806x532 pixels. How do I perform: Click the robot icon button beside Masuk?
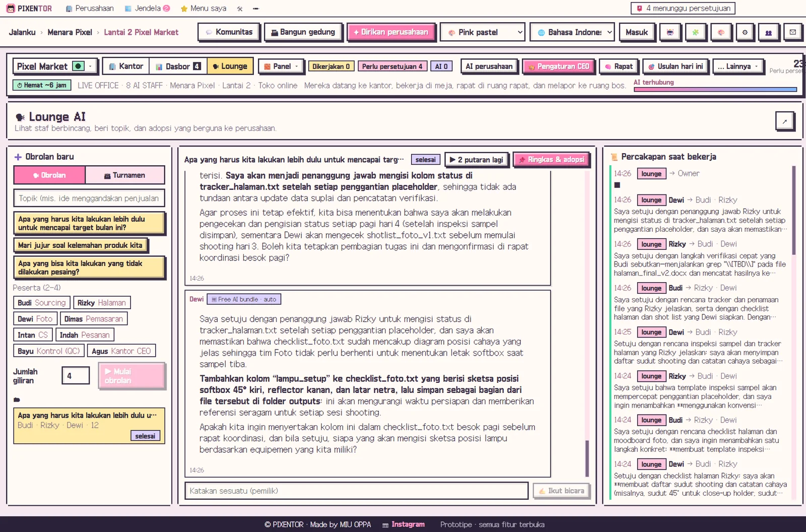pyautogui.click(x=670, y=32)
